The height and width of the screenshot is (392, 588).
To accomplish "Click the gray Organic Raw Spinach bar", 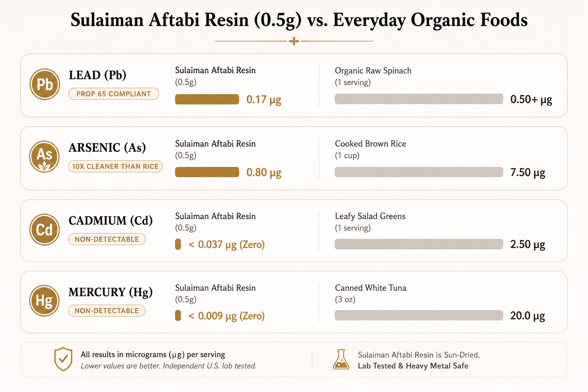I will pos(419,99).
